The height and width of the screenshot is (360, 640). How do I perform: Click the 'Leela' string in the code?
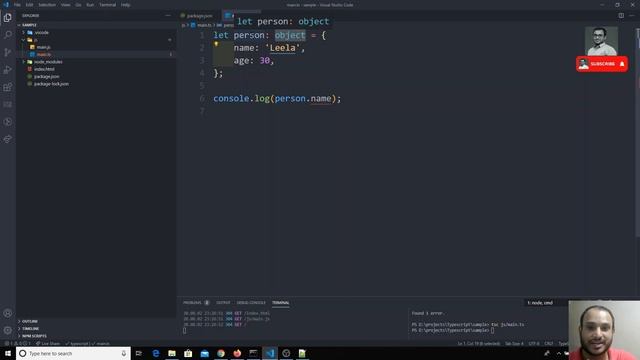coord(282,48)
